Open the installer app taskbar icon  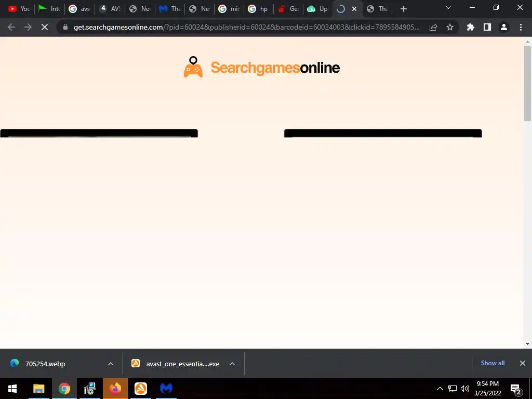pyautogui.click(x=89, y=389)
